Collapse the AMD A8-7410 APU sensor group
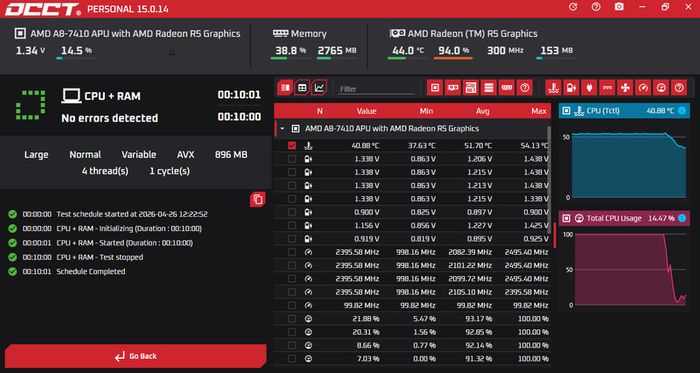This screenshot has height=373, width=700. (x=282, y=129)
